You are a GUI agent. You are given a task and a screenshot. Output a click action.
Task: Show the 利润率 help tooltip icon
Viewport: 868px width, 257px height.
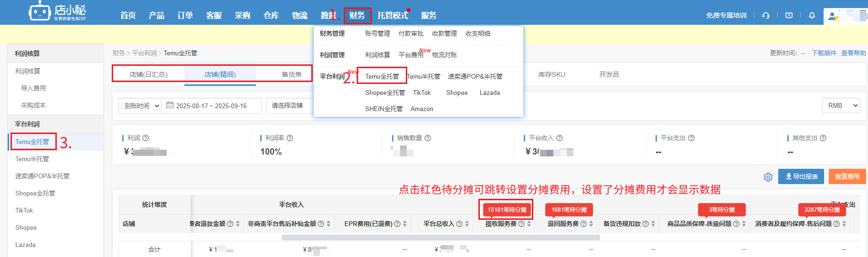coord(290,138)
